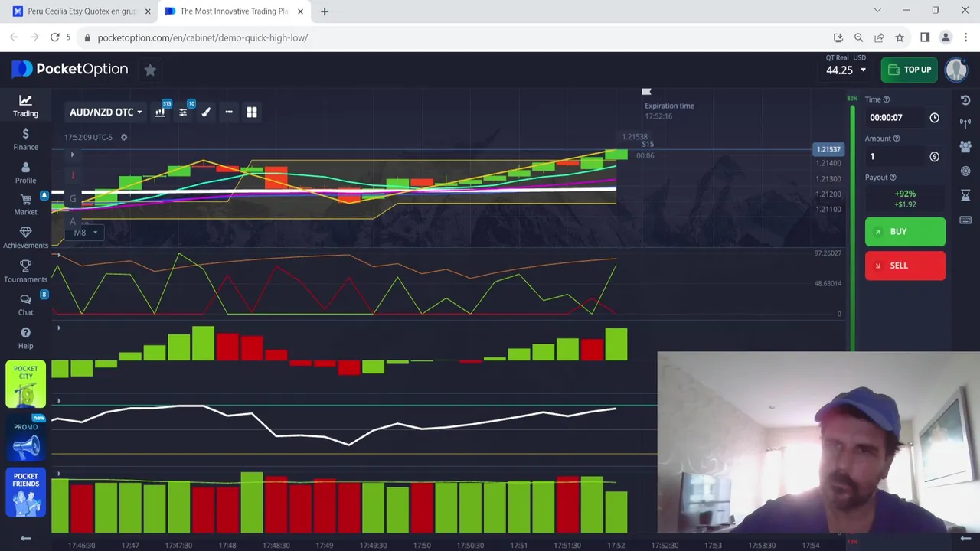Switch to the Peru Cecilia Etsy Quotex tab
This screenshot has height=551, width=980.
[x=80, y=11]
